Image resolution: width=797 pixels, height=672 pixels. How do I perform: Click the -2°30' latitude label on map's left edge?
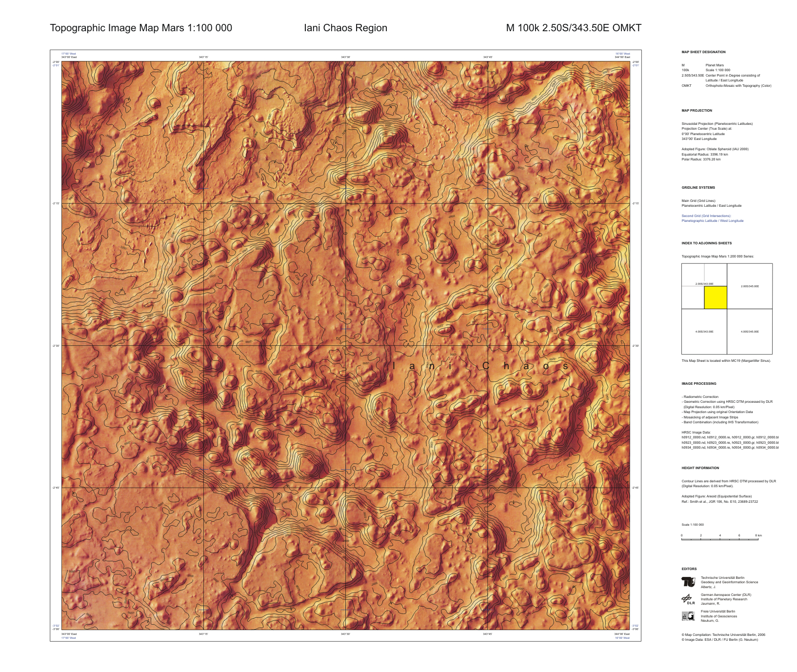[x=56, y=346]
